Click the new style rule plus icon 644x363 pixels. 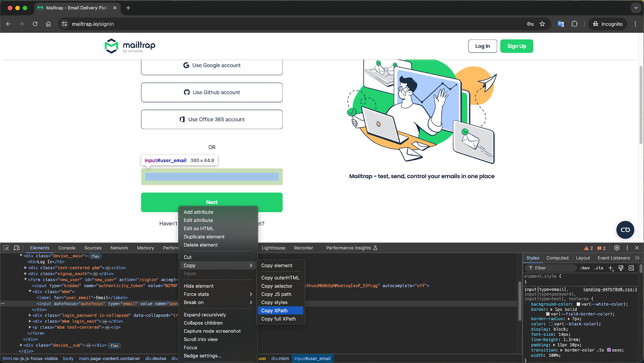pyautogui.click(x=611, y=268)
